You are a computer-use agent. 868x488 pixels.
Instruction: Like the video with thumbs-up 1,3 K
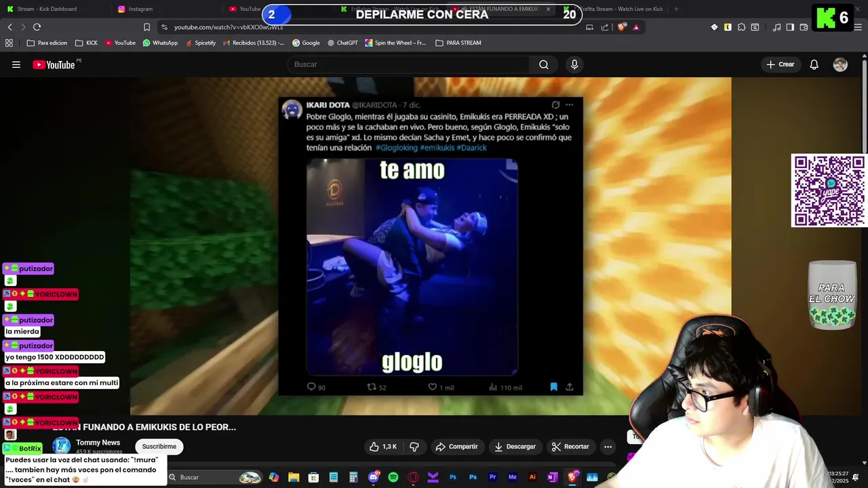[383, 447]
